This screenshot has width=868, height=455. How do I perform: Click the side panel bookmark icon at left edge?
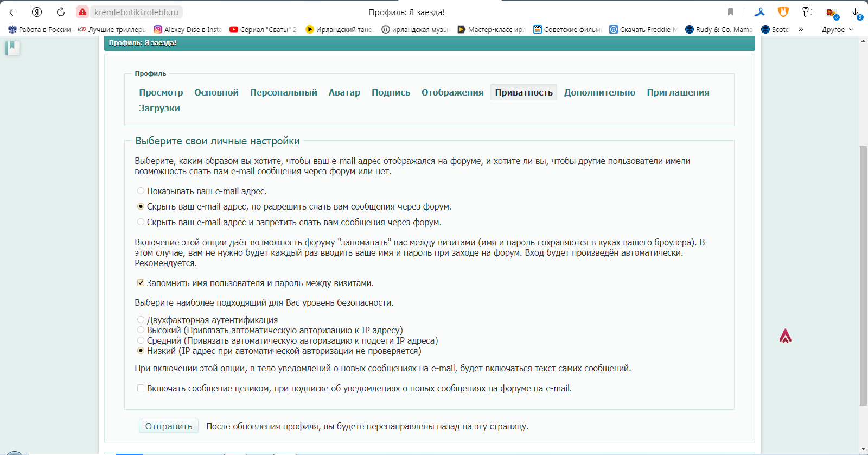[12, 48]
